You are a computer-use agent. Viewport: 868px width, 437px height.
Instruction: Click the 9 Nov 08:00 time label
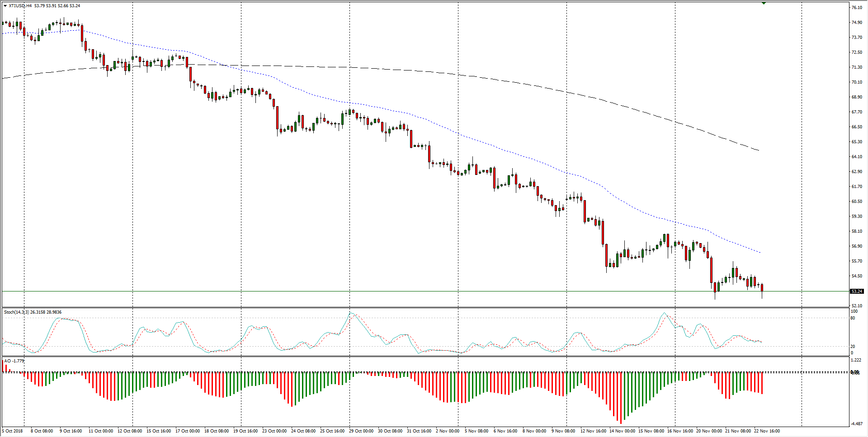pyautogui.click(x=563, y=431)
